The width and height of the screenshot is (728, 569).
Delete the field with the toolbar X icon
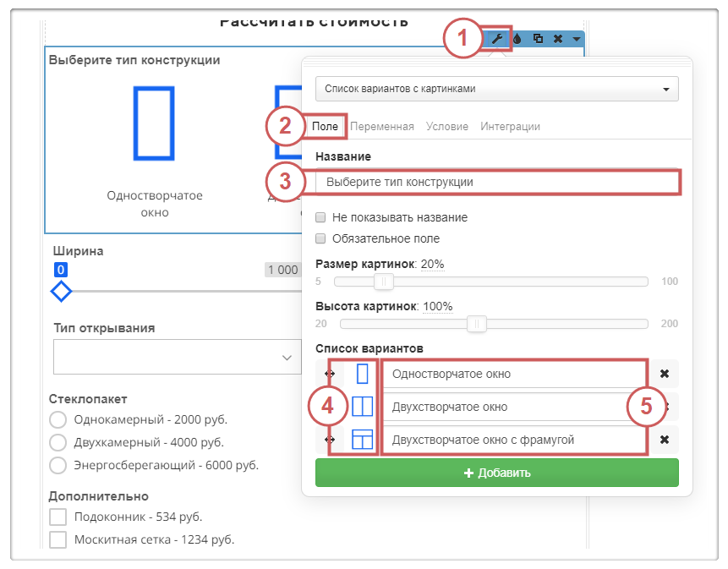click(x=557, y=39)
